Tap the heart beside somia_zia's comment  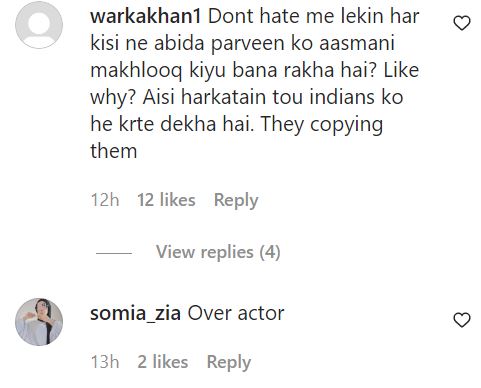click(462, 320)
